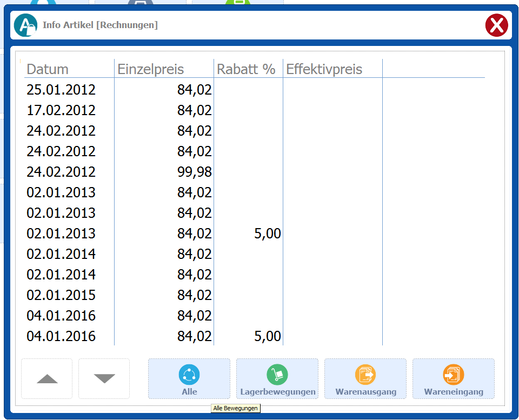Select the row dated 02.01.2015
519x420 pixels.
coord(61,295)
